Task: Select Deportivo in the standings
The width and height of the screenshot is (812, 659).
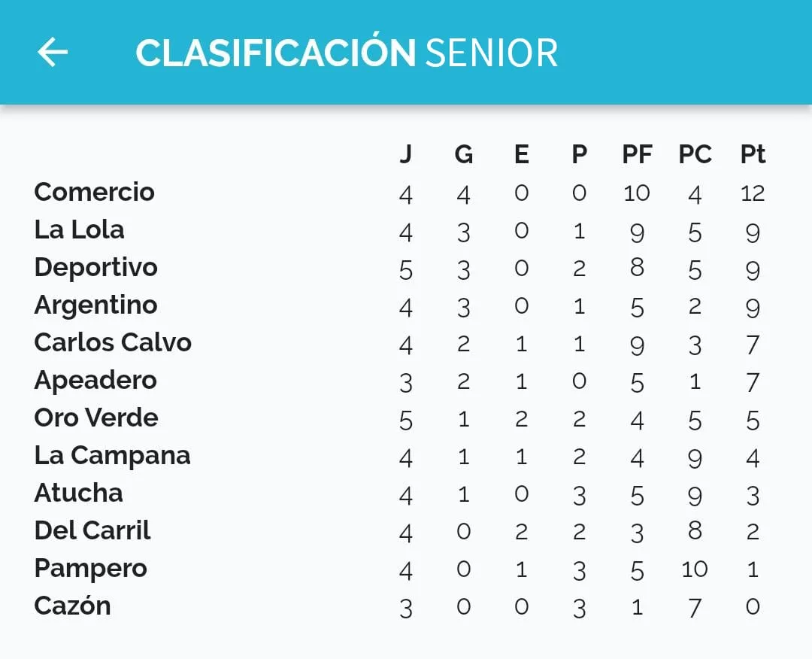Action: [x=95, y=267]
